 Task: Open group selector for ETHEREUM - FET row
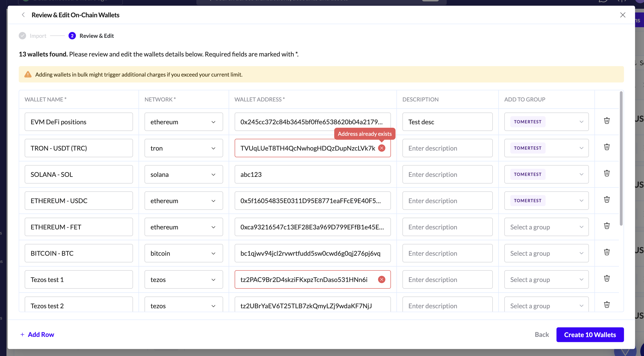546,227
